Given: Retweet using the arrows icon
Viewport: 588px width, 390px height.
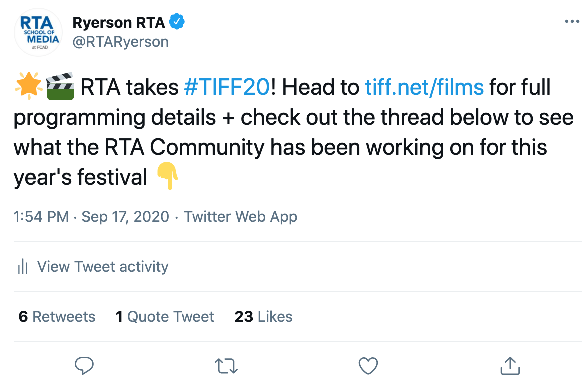Looking at the screenshot, I should click(226, 366).
